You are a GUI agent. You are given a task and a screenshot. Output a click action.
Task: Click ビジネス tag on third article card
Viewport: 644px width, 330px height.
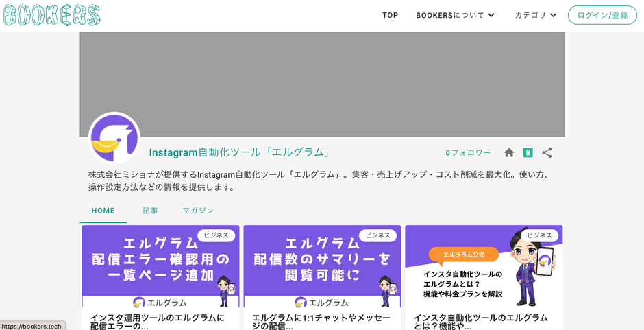(539, 235)
